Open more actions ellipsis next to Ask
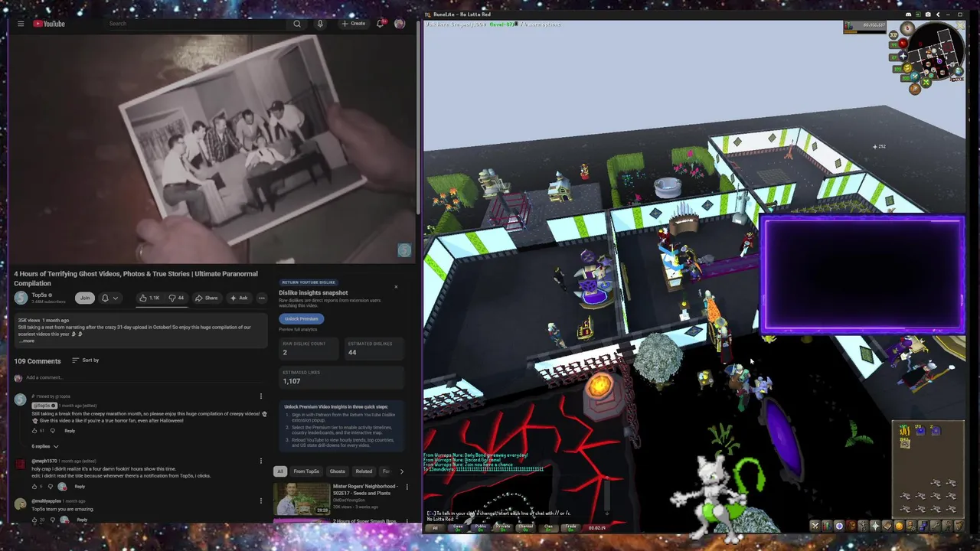This screenshot has width=980, height=551. [x=262, y=298]
